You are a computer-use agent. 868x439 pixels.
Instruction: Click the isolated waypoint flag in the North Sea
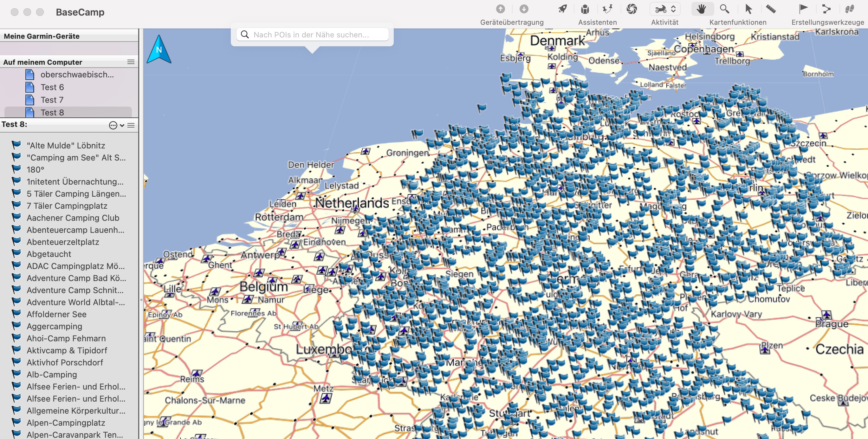(482, 108)
